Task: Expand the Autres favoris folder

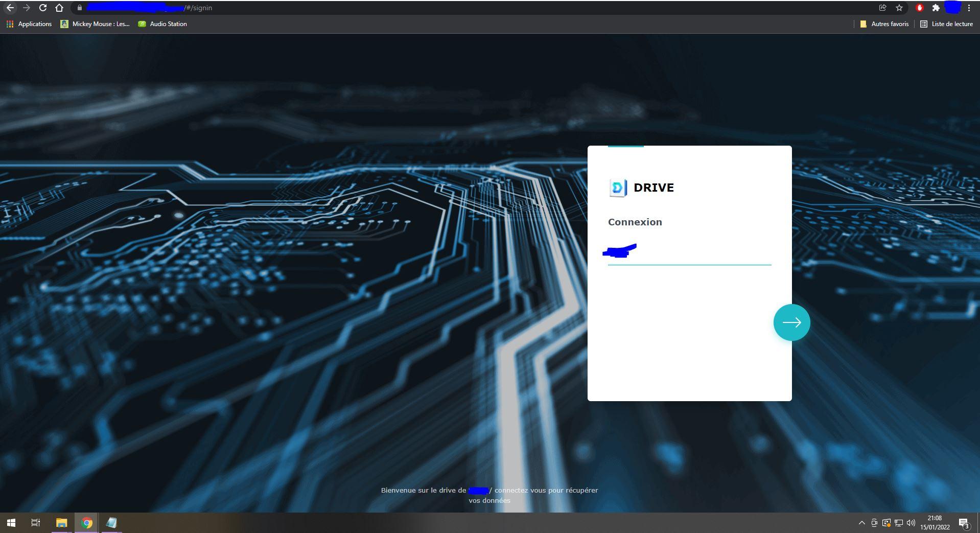Action: coord(884,24)
